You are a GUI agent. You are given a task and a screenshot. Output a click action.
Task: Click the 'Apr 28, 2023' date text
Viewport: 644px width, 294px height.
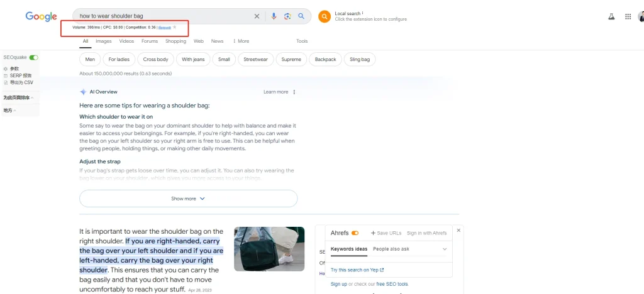(x=199, y=291)
